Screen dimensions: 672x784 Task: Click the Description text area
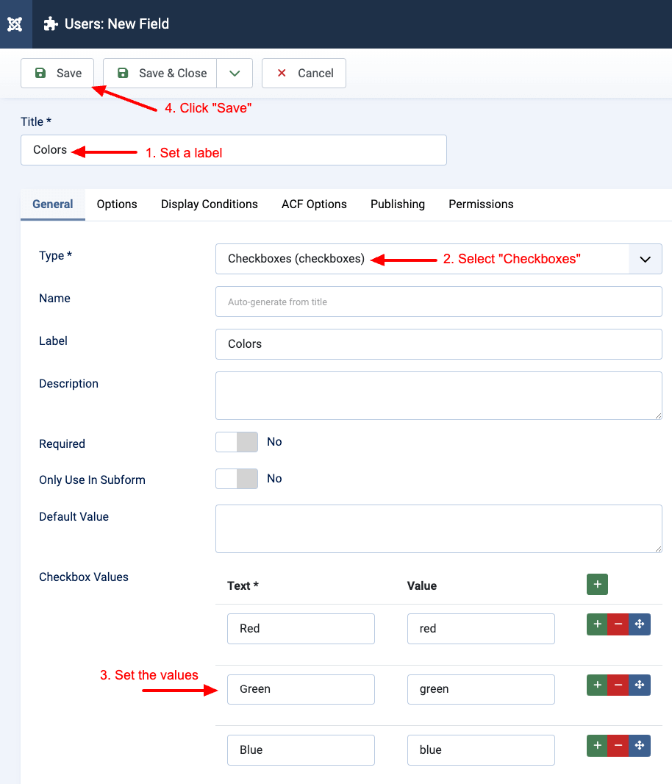[438, 396]
